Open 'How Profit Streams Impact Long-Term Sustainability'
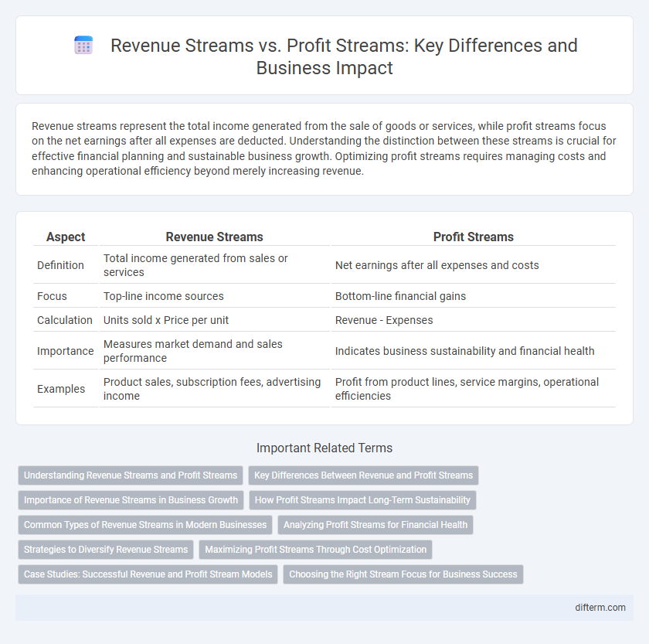This screenshot has height=644, width=649. click(x=362, y=500)
